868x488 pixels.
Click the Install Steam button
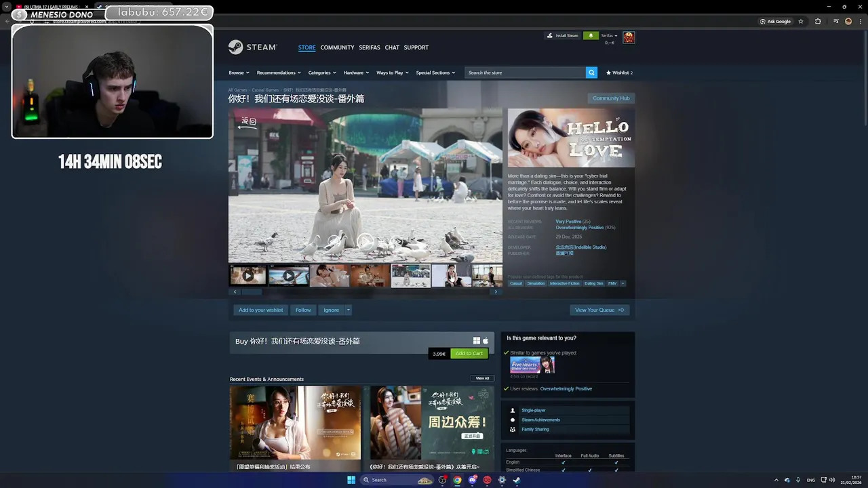point(563,35)
